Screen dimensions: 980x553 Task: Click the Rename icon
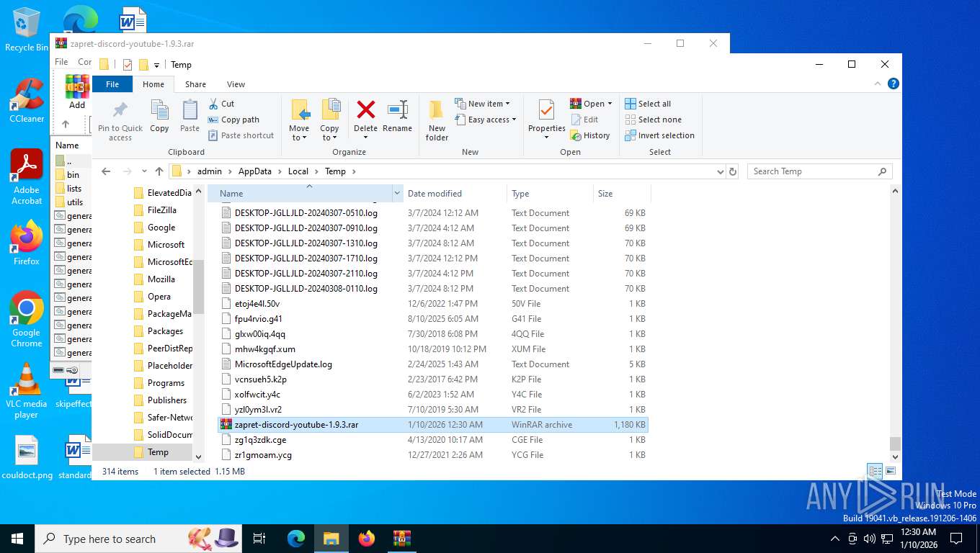(x=398, y=110)
